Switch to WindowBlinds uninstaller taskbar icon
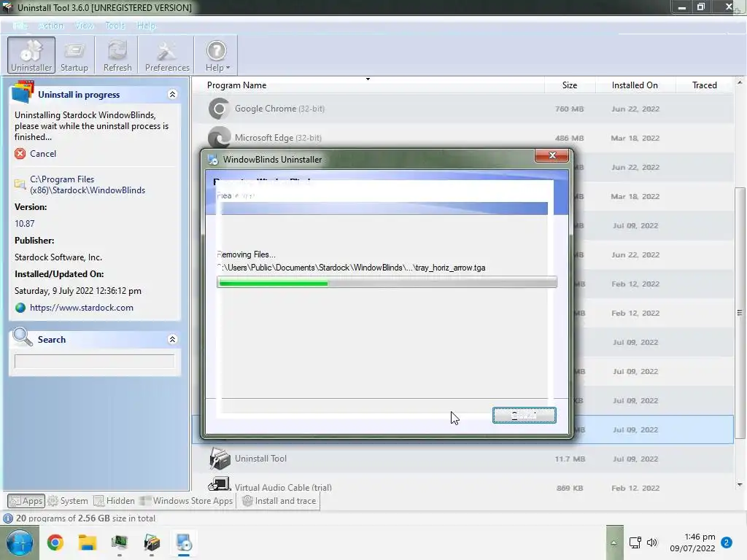 [x=184, y=542]
